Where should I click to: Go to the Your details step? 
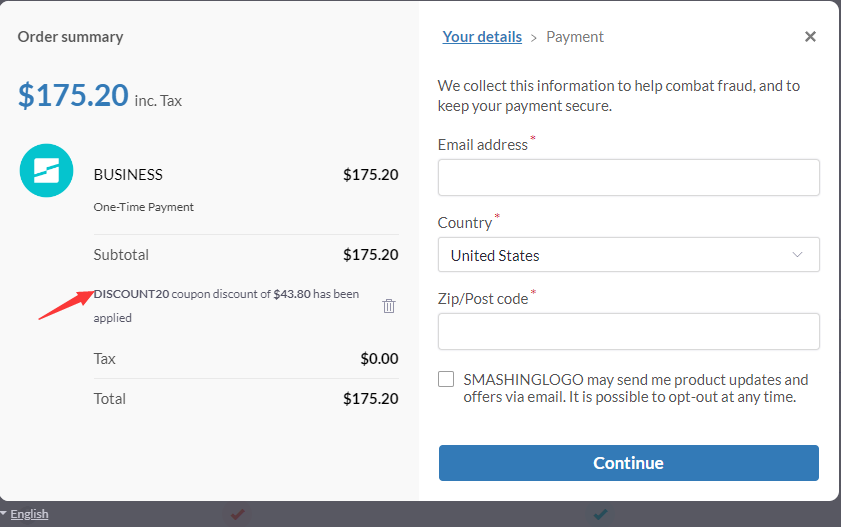(x=482, y=37)
